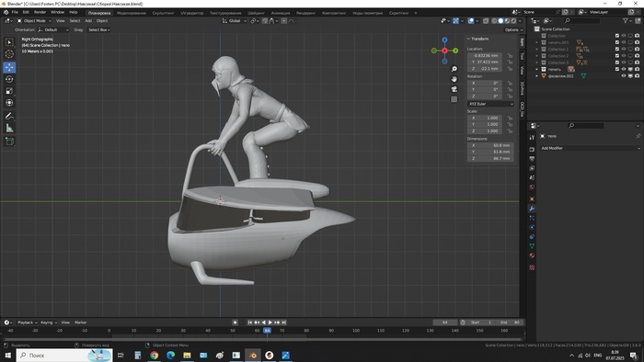
Task: Open the Scene properties tab
Action: tap(532, 177)
